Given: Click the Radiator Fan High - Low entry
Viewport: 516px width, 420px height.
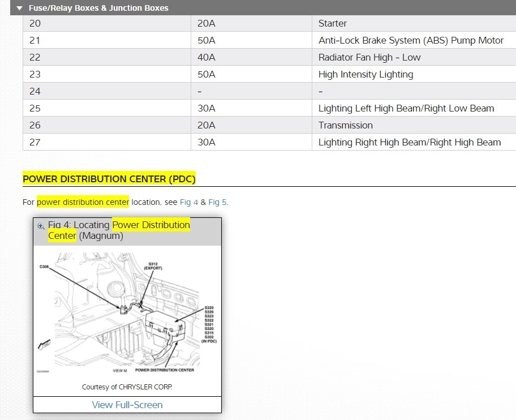Looking at the screenshot, I should [369, 57].
